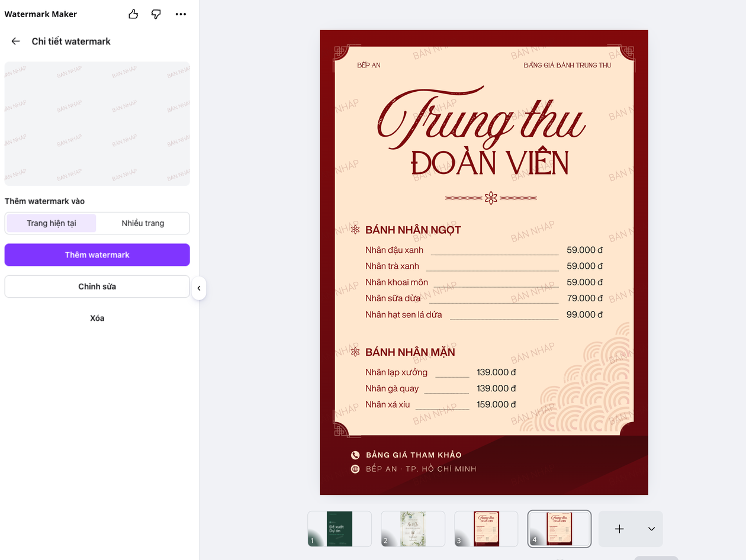Switch to the "Nhiều trang" option
Screen dimensions: 746x560
coord(143,223)
